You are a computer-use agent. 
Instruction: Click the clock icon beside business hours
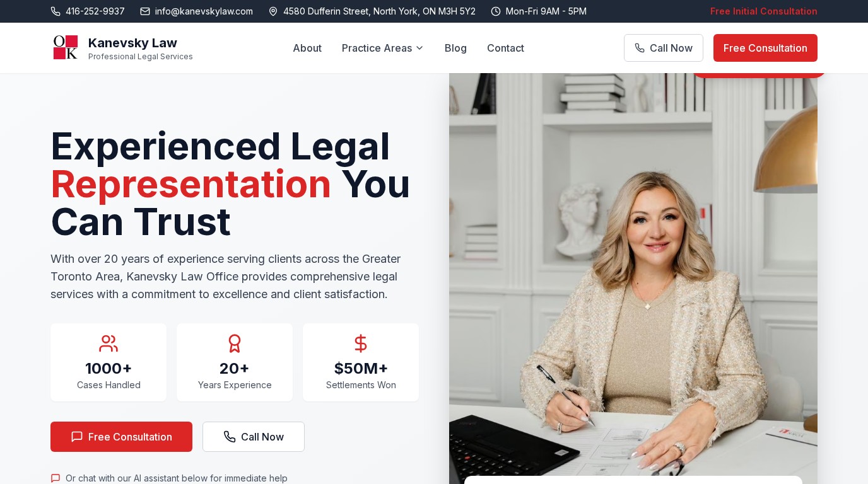tap(496, 11)
